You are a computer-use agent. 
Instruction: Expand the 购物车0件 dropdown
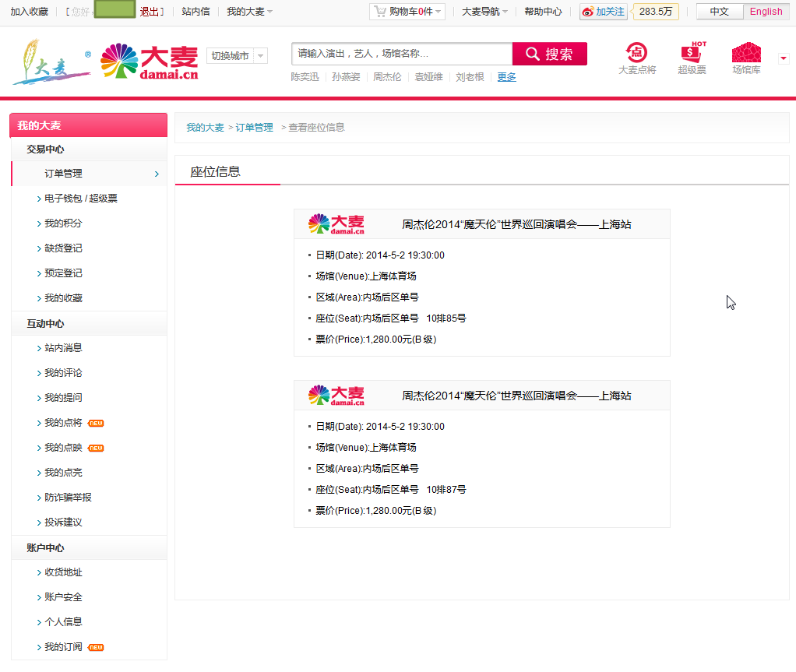407,12
